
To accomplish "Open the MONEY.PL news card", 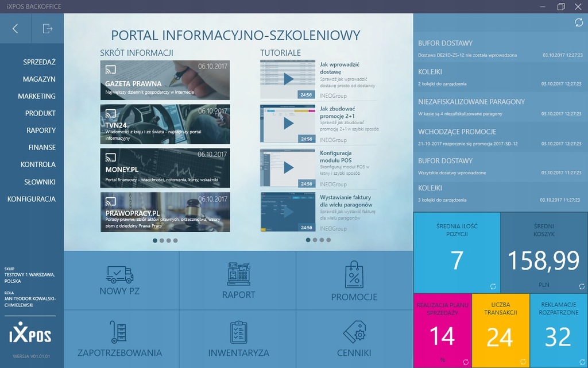I will pyautogui.click(x=165, y=168).
